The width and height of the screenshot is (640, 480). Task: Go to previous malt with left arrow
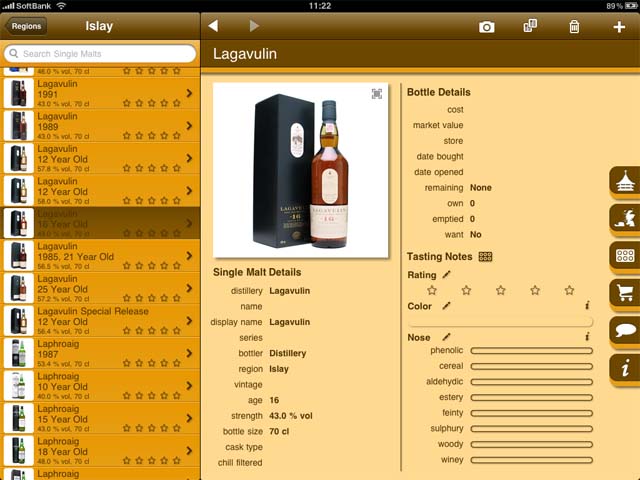pos(213,26)
